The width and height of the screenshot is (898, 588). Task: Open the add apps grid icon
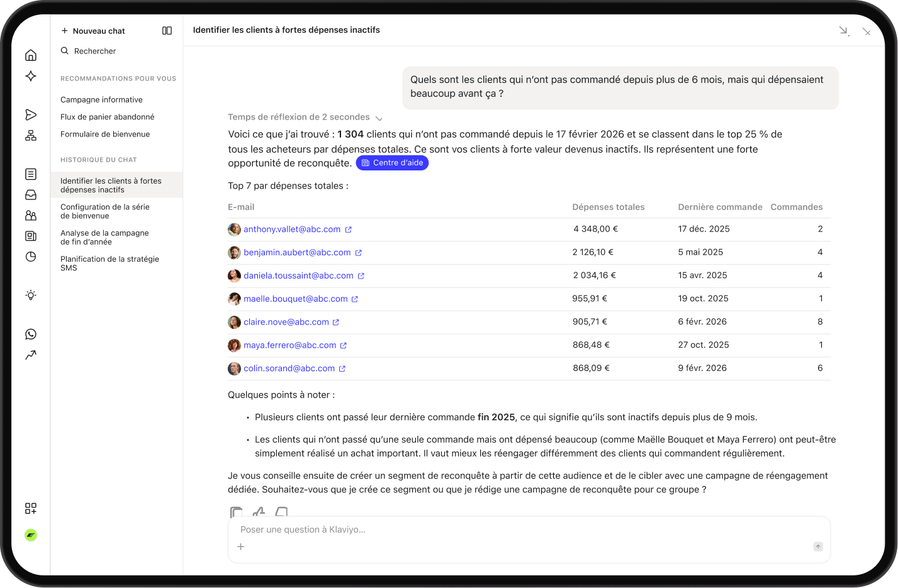click(31, 508)
